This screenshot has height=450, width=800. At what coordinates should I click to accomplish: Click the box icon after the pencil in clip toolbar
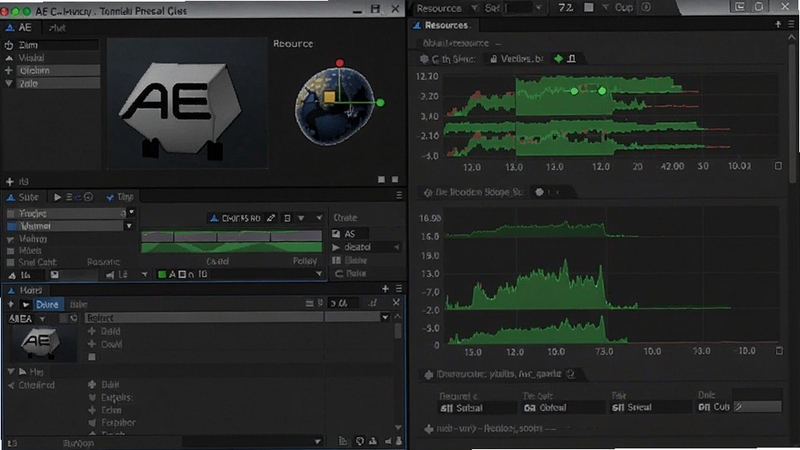[x=287, y=218]
